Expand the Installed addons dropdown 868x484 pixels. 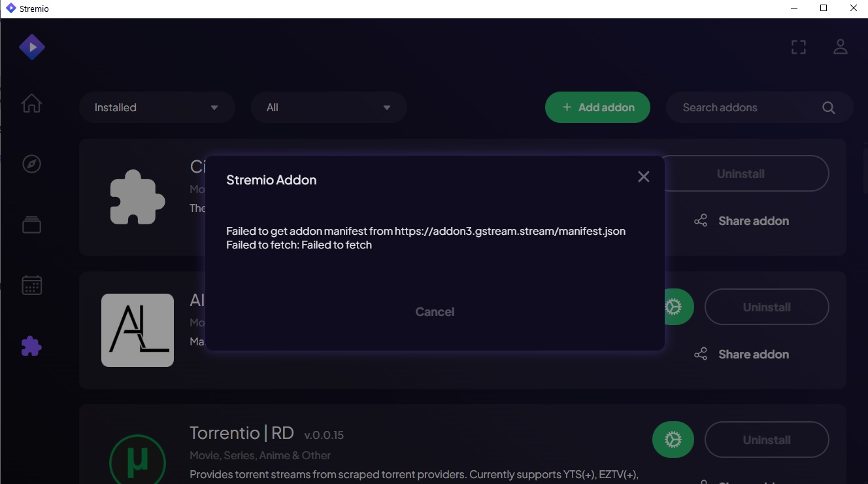[157, 108]
